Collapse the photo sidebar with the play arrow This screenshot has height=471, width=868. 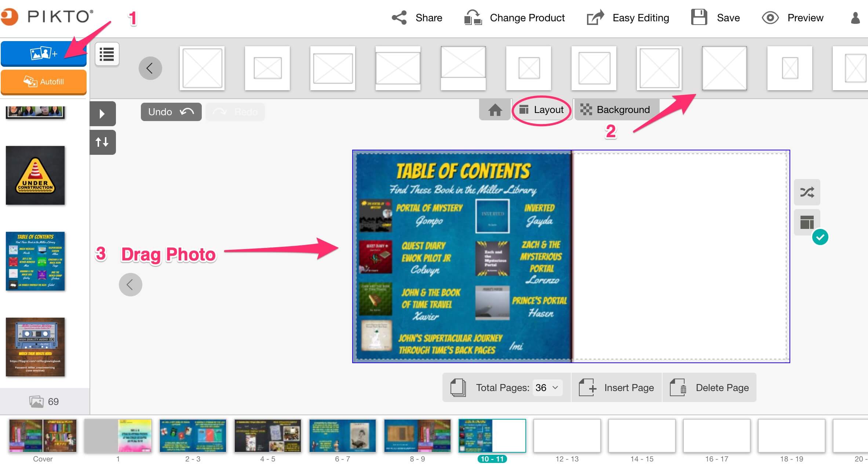click(x=103, y=113)
